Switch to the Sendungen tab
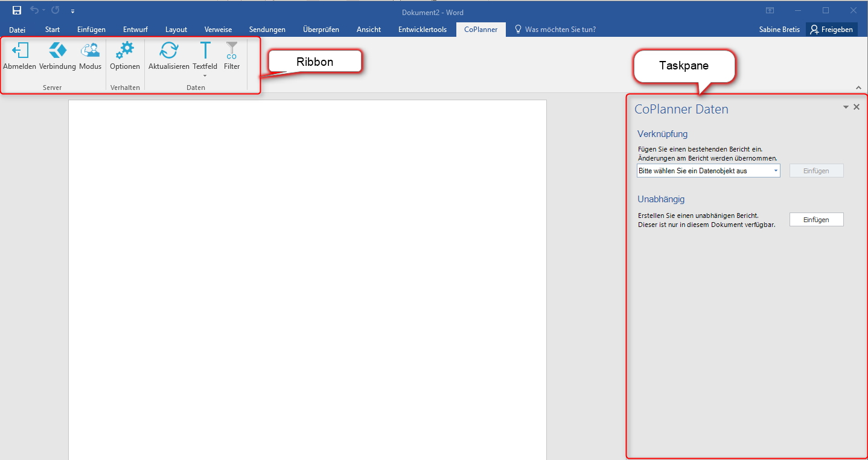This screenshot has width=868, height=460. [x=267, y=29]
